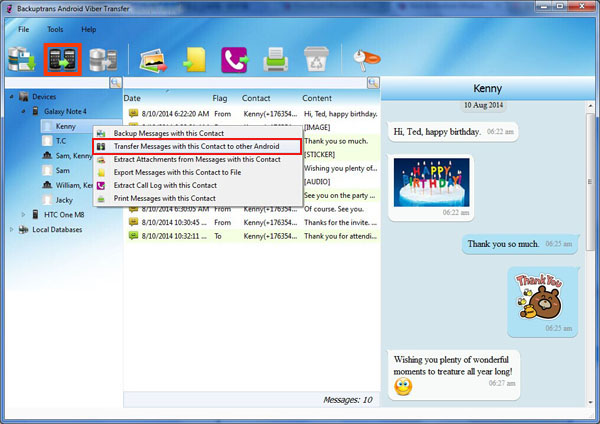The image size is (600, 424).
Task: Click the Extract Attachments photos toolbar icon
Action: click(x=153, y=60)
